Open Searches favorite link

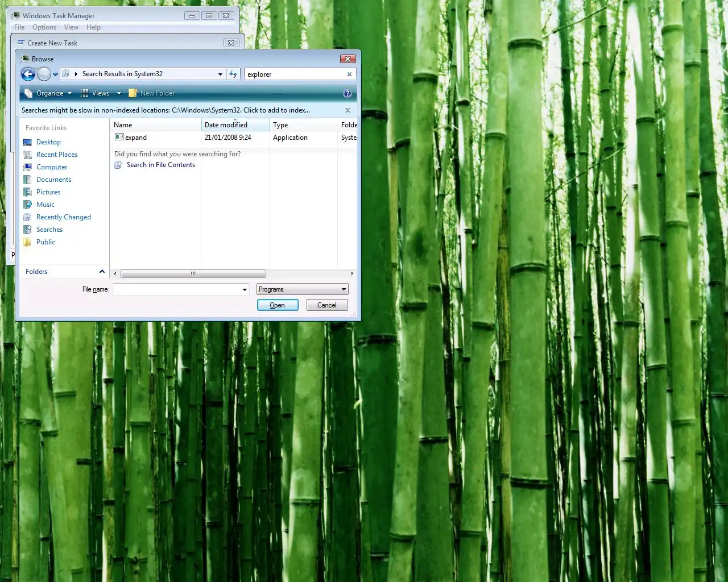(x=49, y=230)
